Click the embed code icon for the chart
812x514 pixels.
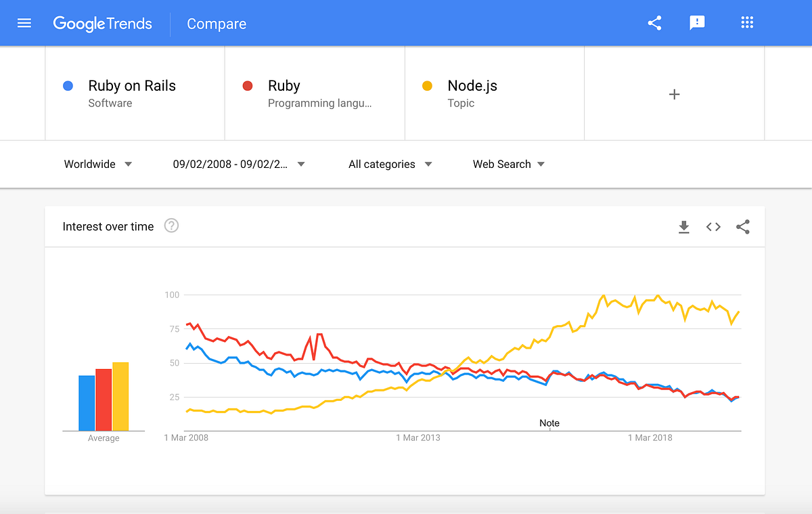(x=713, y=227)
